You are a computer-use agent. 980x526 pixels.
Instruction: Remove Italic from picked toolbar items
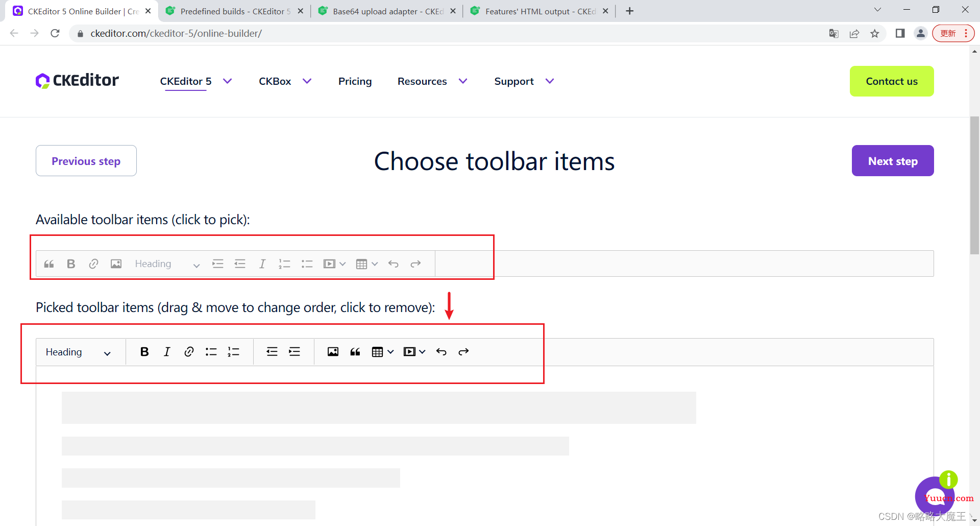[x=167, y=352]
